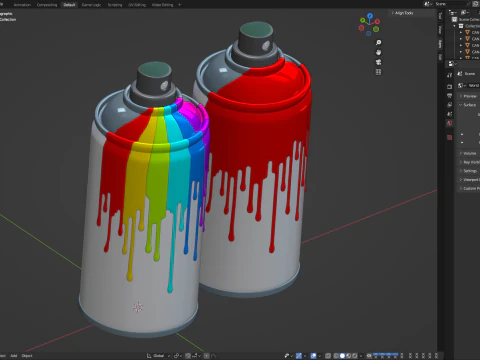Expand the Custom Properties panel
This screenshot has height=360, width=480.
469,188
